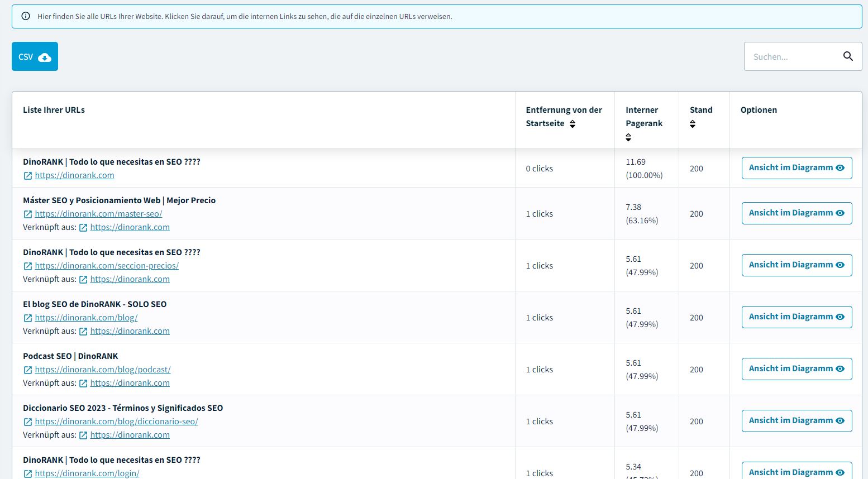This screenshot has height=479, width=868.
Task: Sort by Interner Pagerank arrows
Action: tap(628, 137)
